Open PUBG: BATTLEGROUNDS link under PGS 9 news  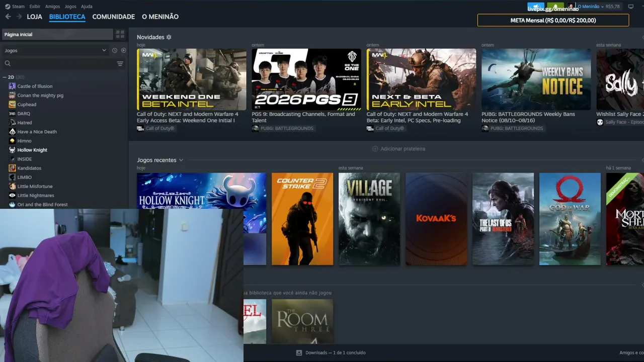coord(287,128)
